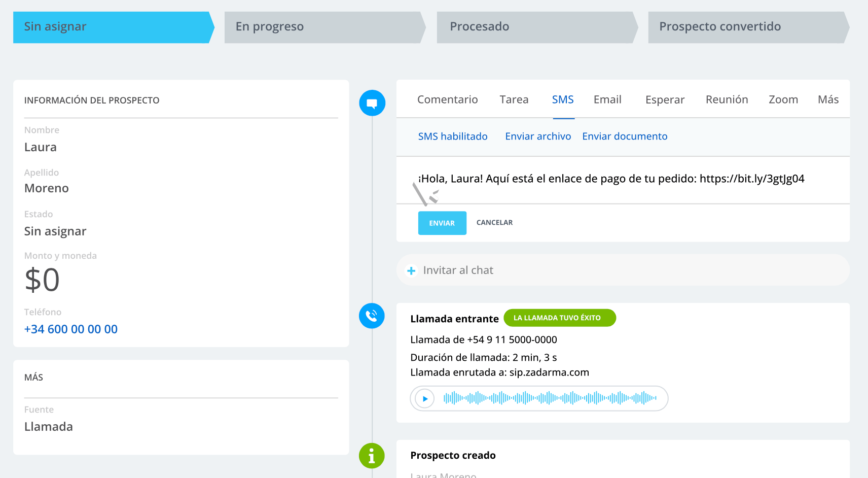Viewport: 868px width, 478px height.
Task: Click the green info timeline icon
Action: (372, 456)
